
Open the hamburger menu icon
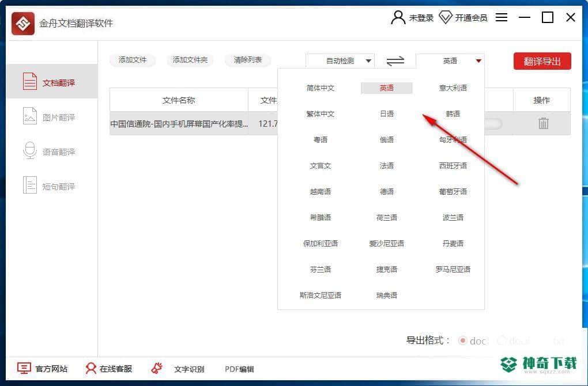tap(502, 17)
